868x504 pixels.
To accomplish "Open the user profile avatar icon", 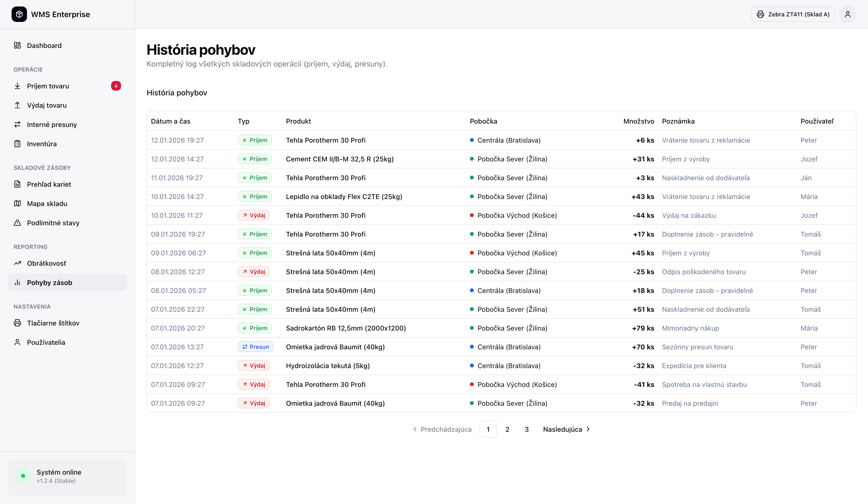I will pyautogui.click(x=847, y=14).
